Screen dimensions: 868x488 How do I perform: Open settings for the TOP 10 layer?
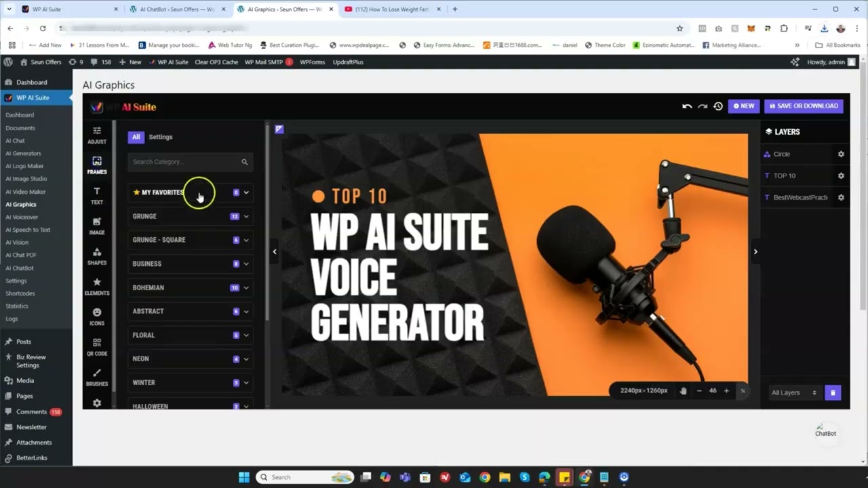841,176
